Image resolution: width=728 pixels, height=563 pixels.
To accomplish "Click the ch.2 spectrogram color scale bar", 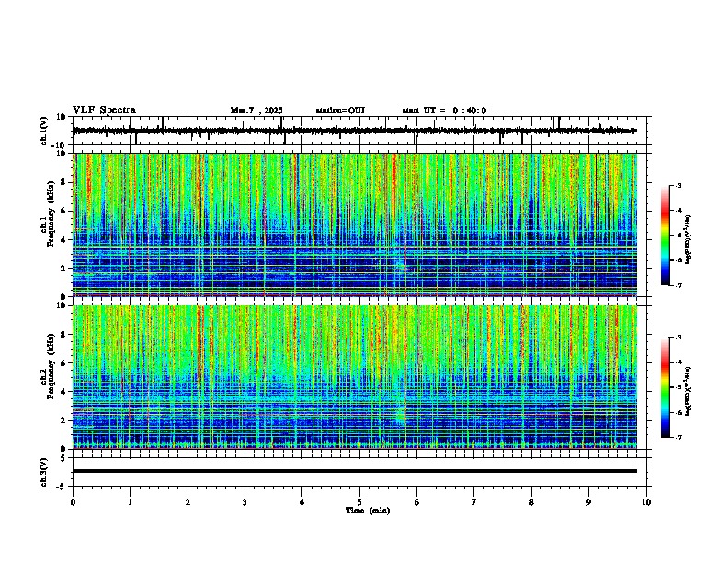I will [665, 387].
